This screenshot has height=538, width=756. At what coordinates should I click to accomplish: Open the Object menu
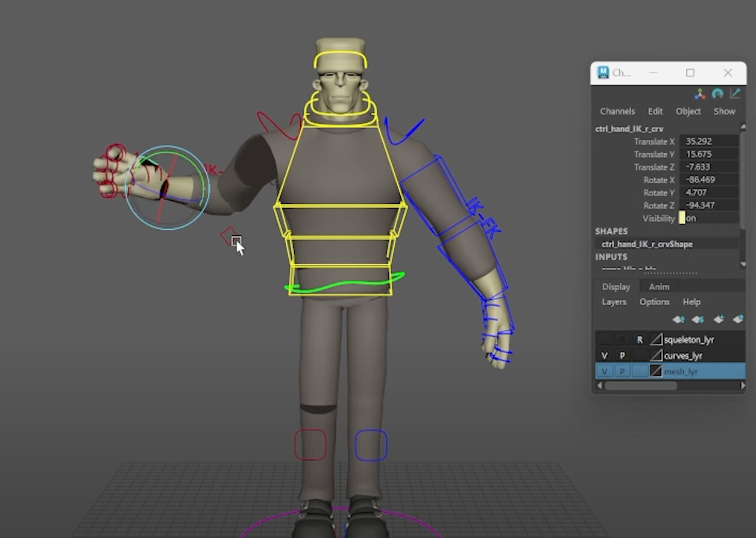tap(688, 111)
